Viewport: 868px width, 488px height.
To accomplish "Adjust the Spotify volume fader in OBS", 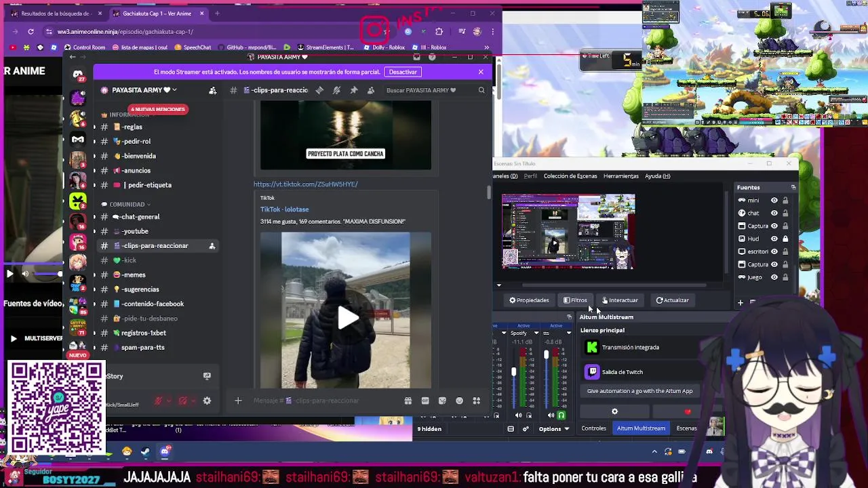I will (513, 372).
